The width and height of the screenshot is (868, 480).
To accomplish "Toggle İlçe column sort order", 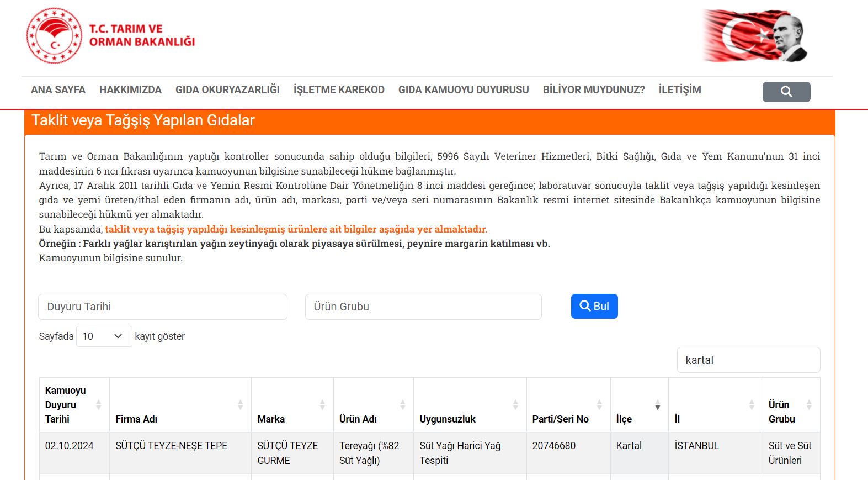I will [x=657, y=405].
